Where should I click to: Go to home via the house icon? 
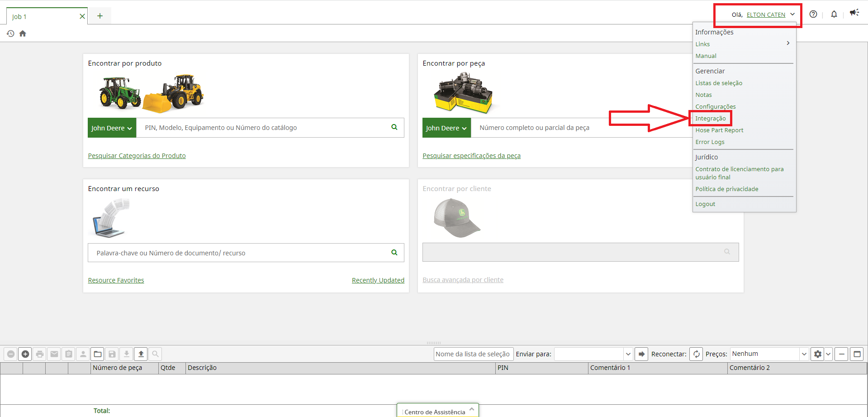pyautogui.click(x=23, y=34)
